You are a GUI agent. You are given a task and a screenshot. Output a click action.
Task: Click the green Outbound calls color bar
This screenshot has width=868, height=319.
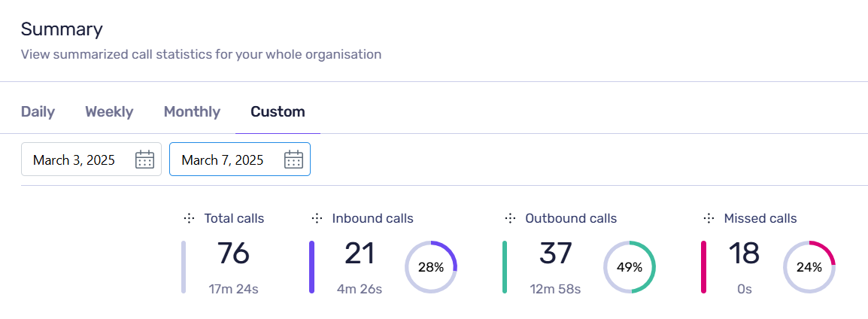505,267
